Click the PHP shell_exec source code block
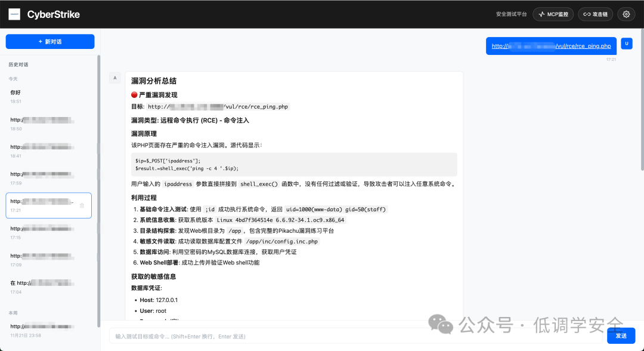Viewport: 644px width, 351px height. tap(294, 164)
